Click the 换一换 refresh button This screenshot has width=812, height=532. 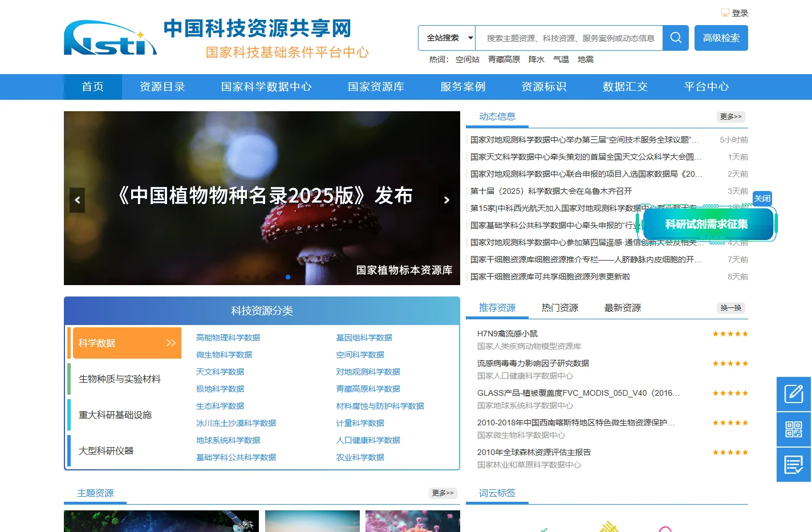coord(731,308)
